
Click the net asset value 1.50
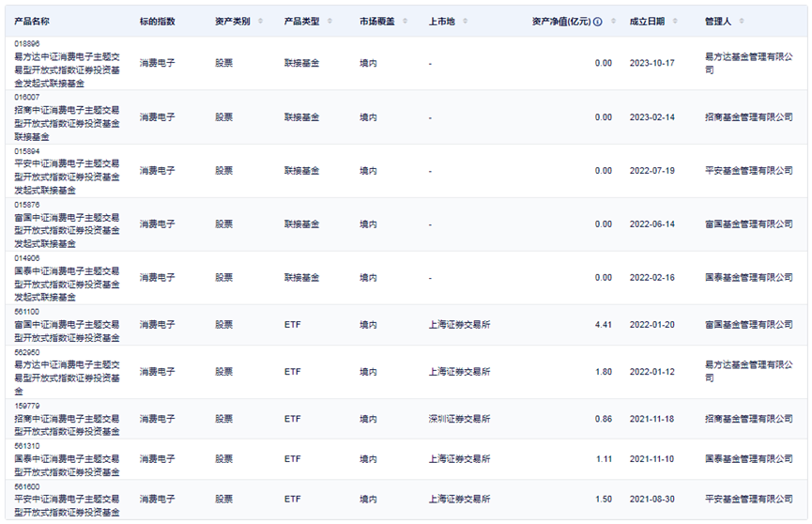(x=604, y=500)
